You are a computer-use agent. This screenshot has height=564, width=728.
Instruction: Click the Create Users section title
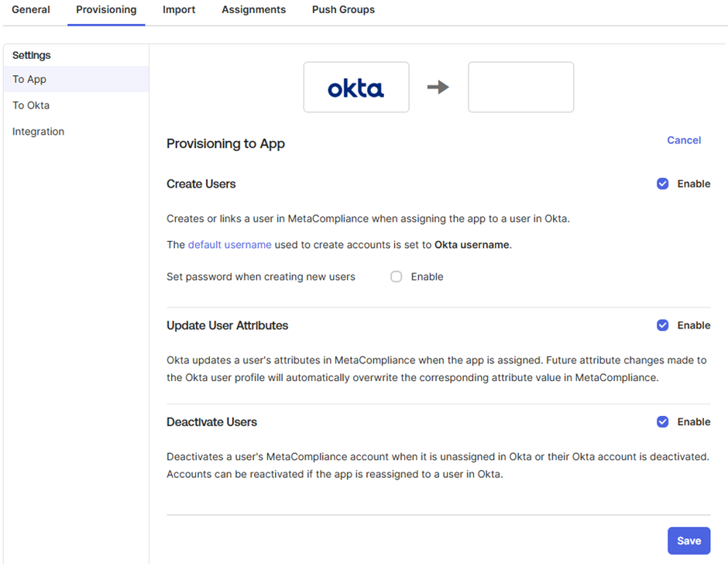[x=201, y=184]
